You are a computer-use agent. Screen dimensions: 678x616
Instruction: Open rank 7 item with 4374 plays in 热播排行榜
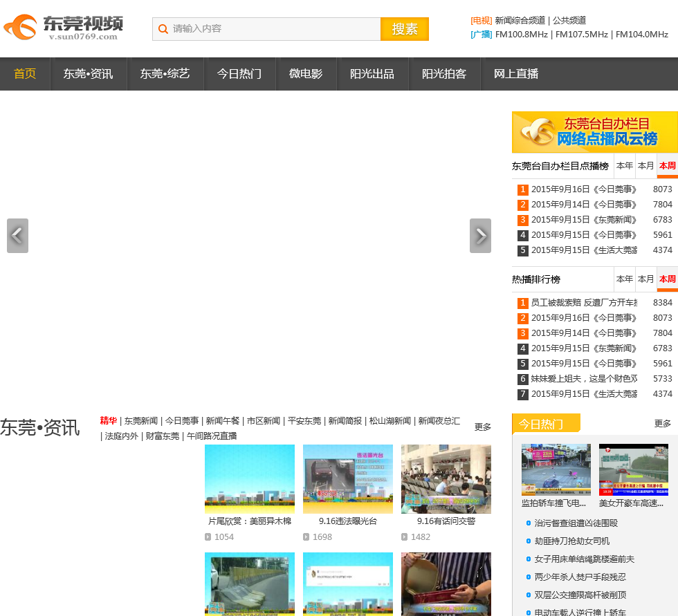pyautogui.click(x=584, y=394)
